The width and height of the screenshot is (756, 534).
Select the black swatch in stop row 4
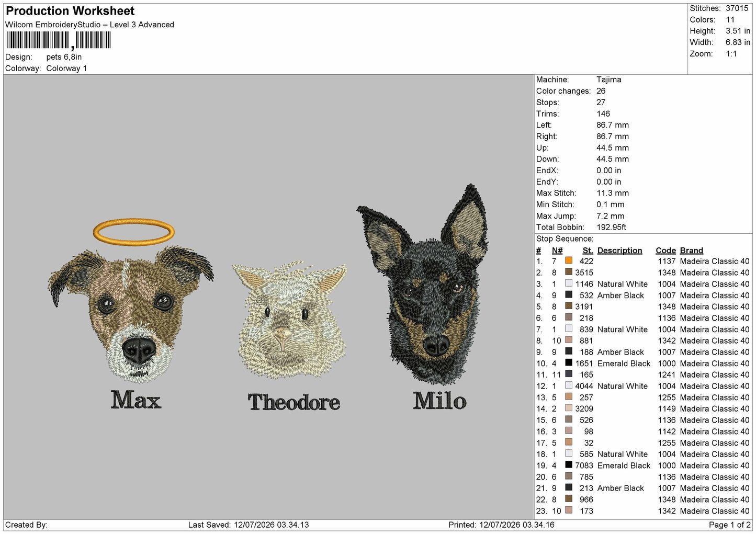[569, 294]
